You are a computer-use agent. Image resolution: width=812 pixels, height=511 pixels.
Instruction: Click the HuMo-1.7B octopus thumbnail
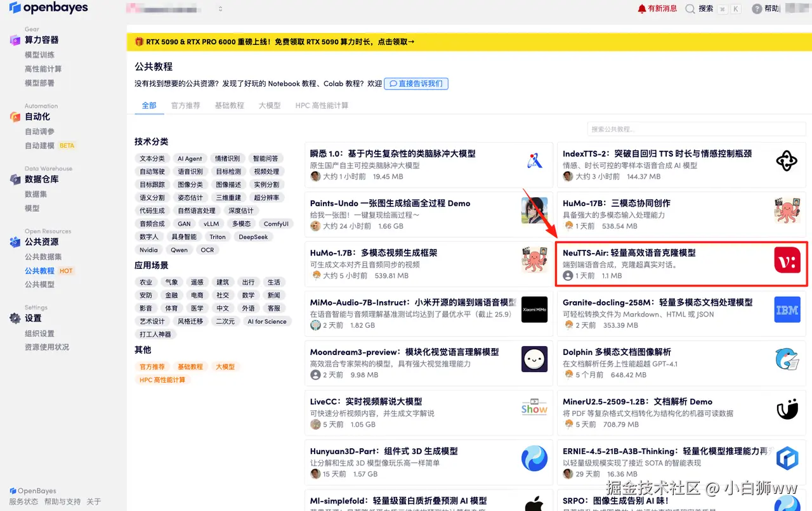pyautogui.click(x=535, y=260)
